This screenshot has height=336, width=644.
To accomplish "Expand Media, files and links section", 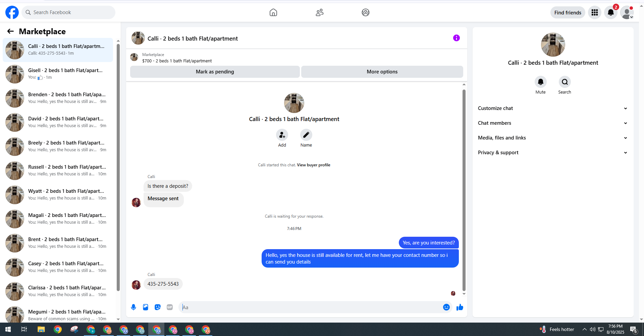I will coord(553,138).
